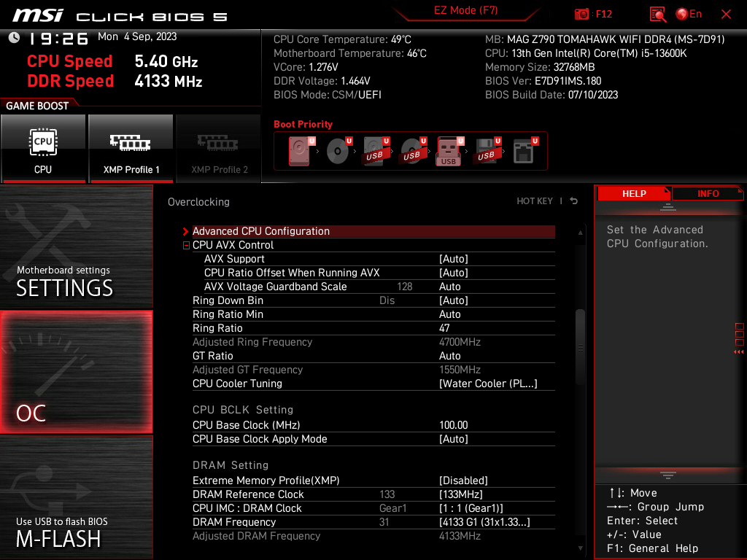Close BIOS with the X icon
The width and height of the screenshot is (747, 560).
point(726,15)
